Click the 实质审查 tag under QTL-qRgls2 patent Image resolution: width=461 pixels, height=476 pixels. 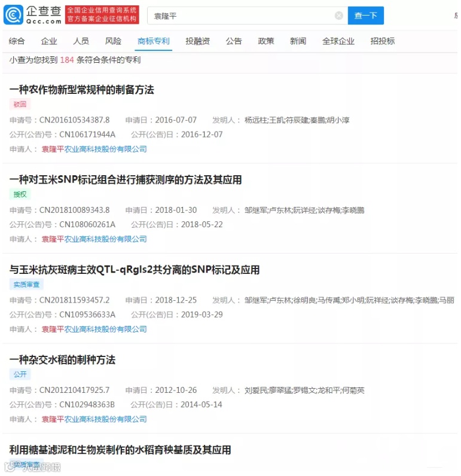[26, 285]
